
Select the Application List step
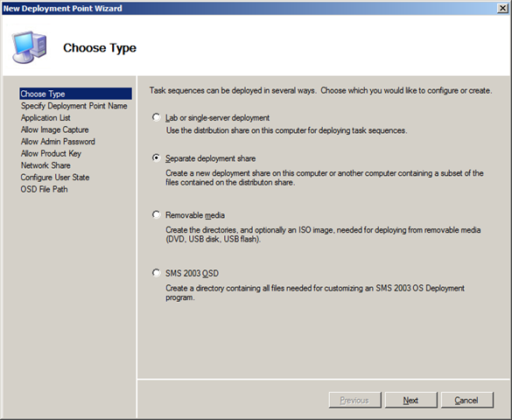[46, 117]
